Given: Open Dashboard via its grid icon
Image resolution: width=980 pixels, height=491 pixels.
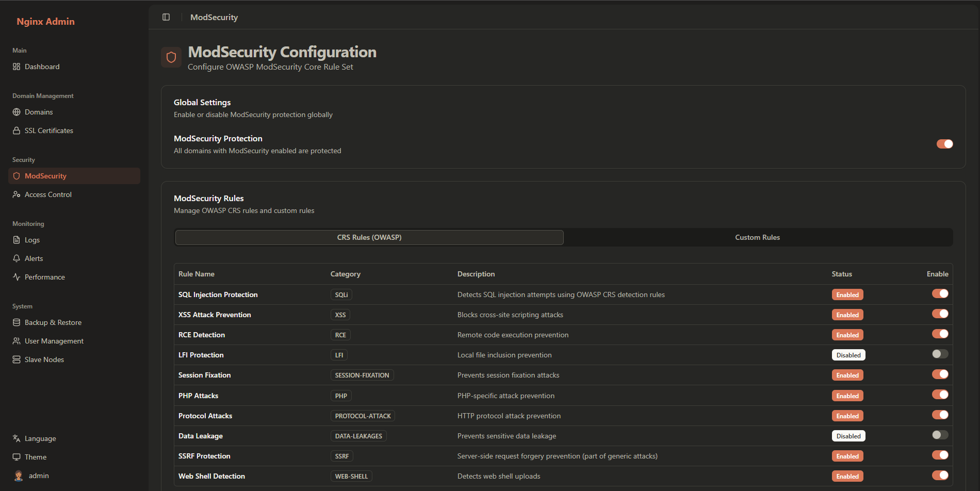Looking at the screenshot, I should click(x=17, y=67).
